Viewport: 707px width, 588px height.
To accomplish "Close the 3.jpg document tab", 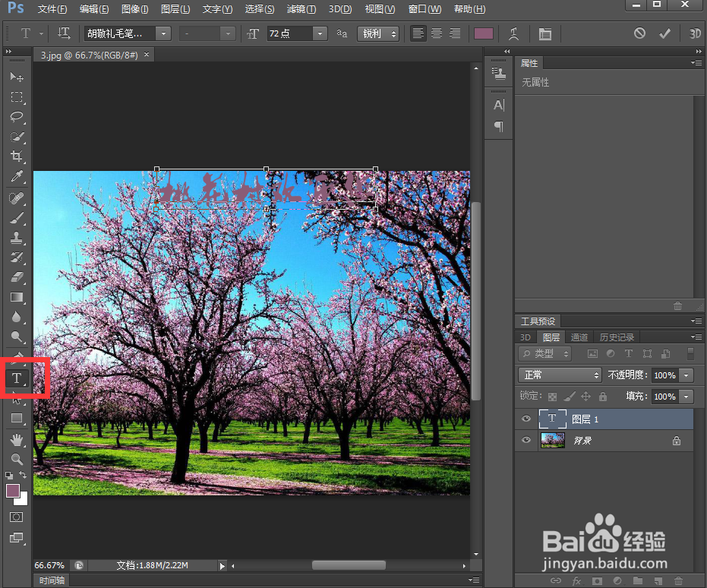I will 147,55.
